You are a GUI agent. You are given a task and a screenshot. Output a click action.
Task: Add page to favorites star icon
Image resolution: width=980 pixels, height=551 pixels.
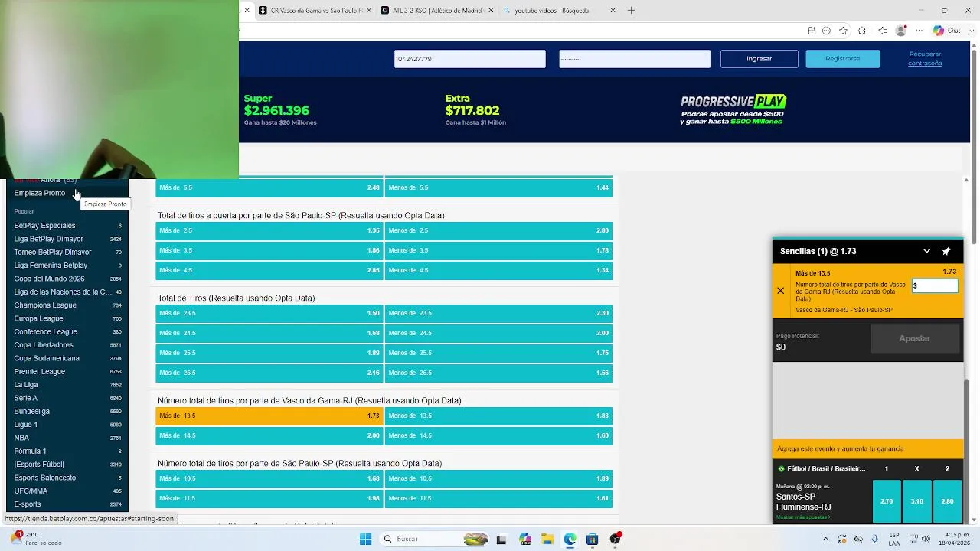(x=843, y=31)
